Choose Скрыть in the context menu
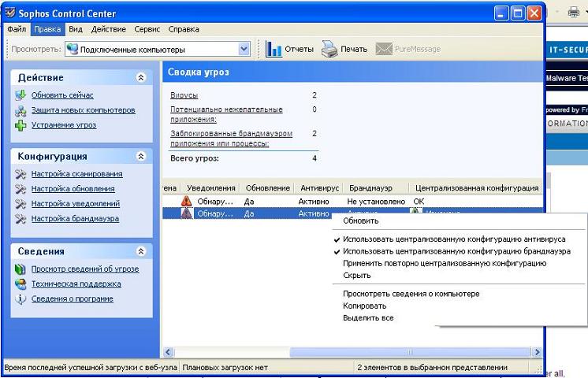The width and height of the screenshot is (588, 378). point(357,276)
